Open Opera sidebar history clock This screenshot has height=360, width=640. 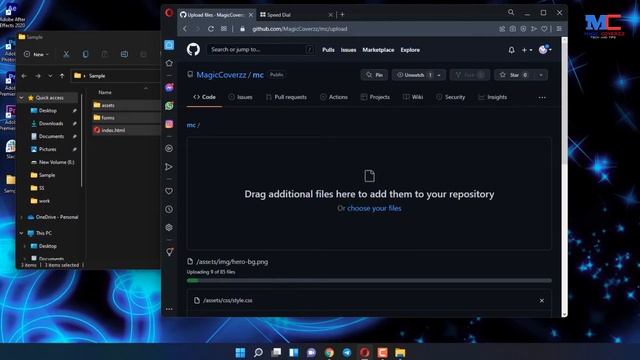click(169, 209)
